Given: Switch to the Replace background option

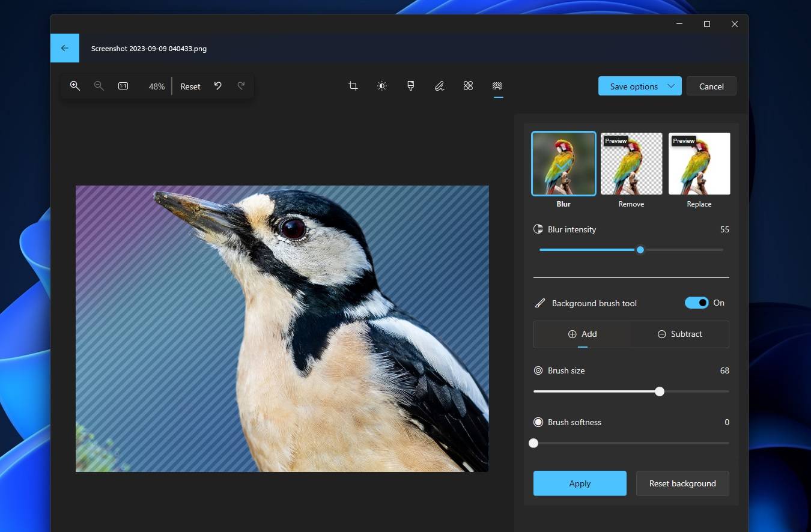Looking at the screenshot, I should click(699, 163).
